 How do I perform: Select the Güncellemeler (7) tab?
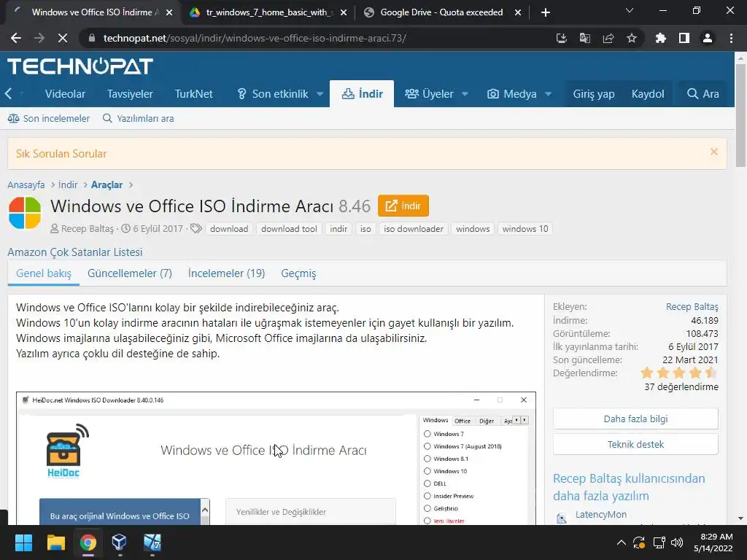coord(130,274)
